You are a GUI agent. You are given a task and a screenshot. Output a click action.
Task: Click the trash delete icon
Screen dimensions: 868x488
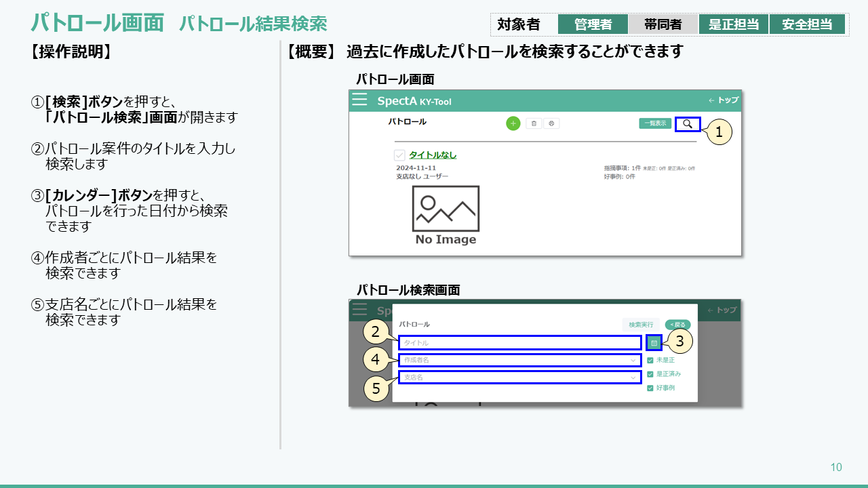[x=534, y=123]
